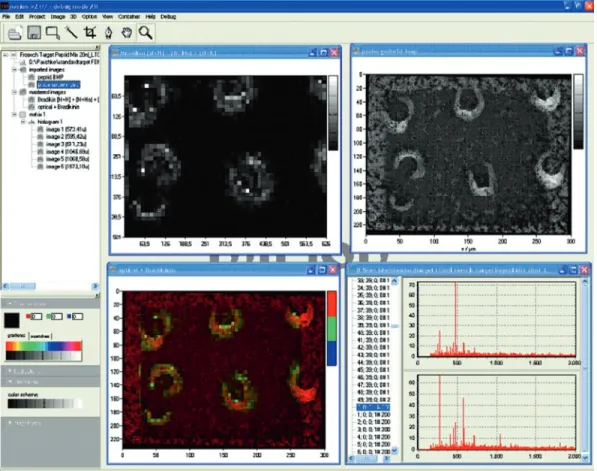The image size is (597, 471).
Task: Collapse the histogram 1 tree node
Action: [x=23, y=122]
